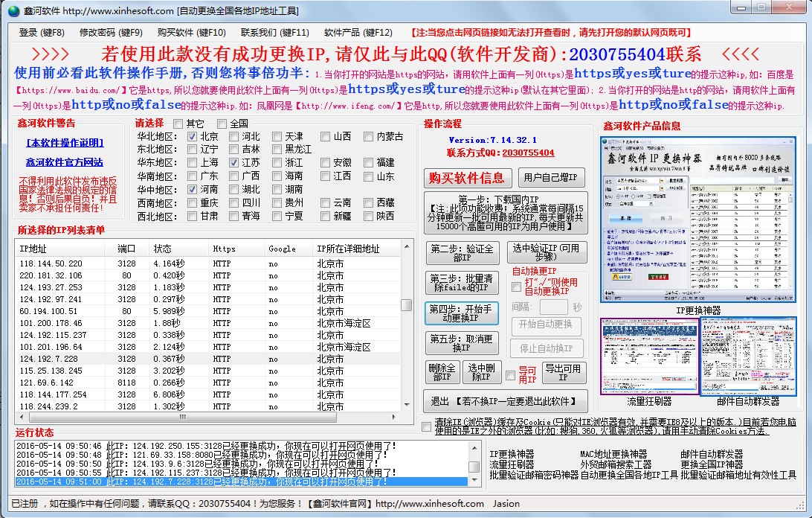Open the 登录 (键F8) menu

point(42,33)
